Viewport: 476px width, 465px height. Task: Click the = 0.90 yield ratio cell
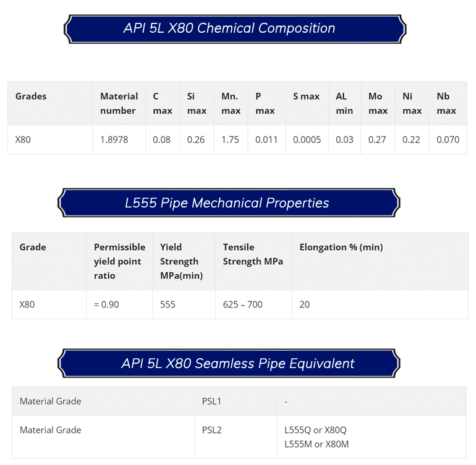click(119, 304)
